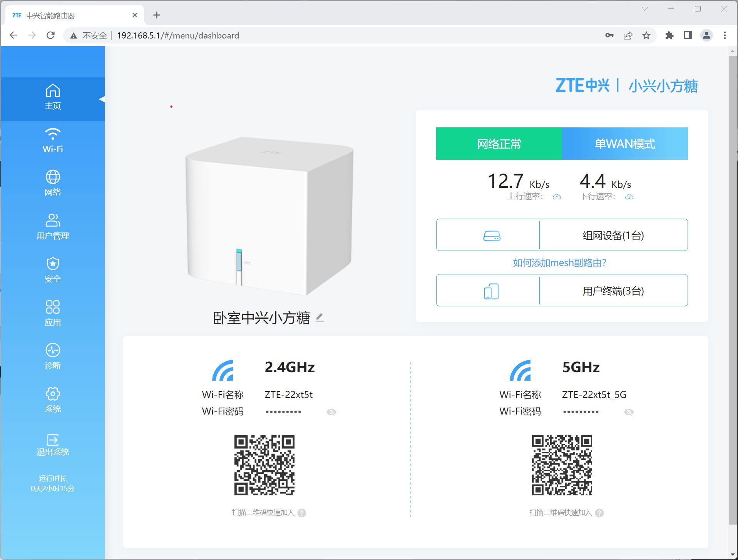The height and width of the screenshot is (560, 738).
Task: Go to the 网络 network menu
Action: pos(53,184)
